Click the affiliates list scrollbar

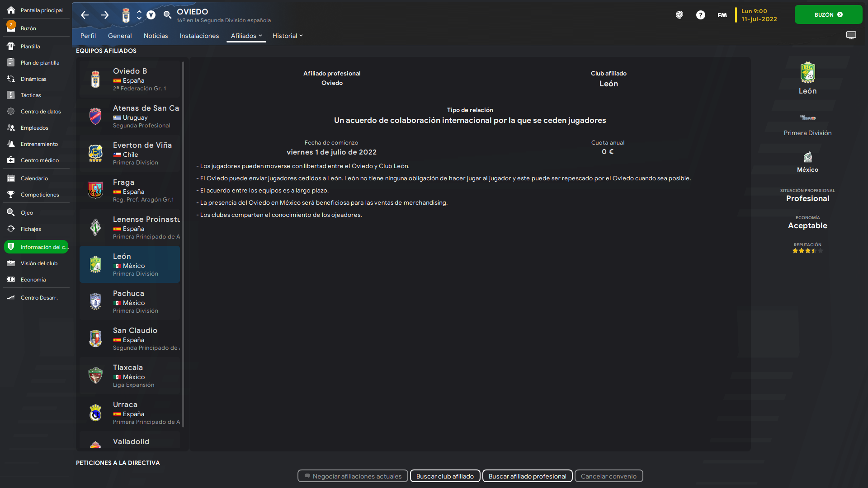click(183, 244)
